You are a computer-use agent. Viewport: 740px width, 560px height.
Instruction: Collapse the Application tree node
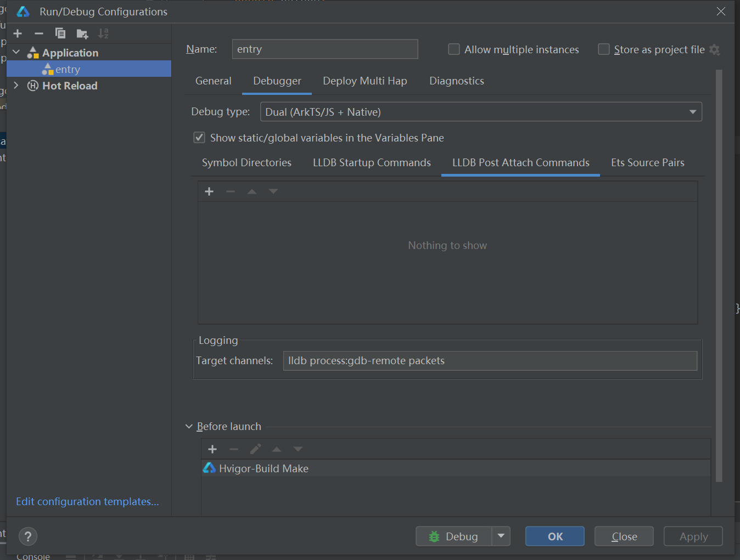(x=16, y=53)
